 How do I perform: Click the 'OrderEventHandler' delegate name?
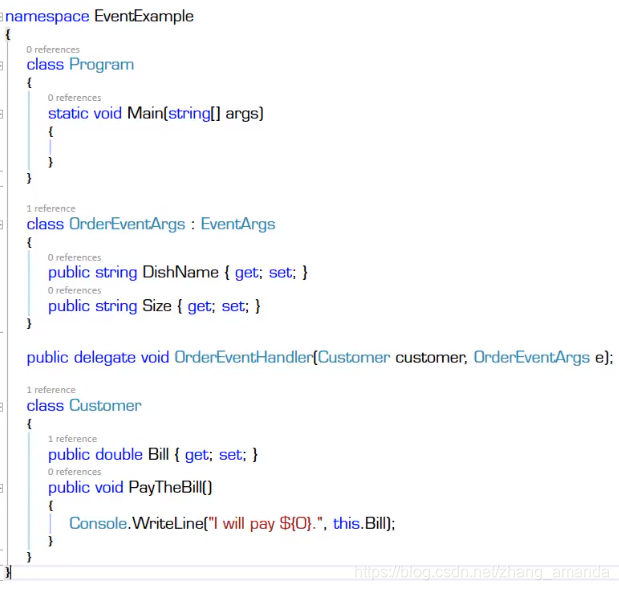[244, 358]
